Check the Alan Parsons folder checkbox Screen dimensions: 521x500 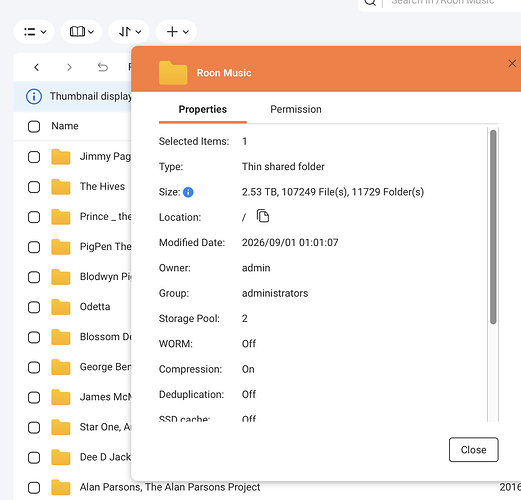34,488
